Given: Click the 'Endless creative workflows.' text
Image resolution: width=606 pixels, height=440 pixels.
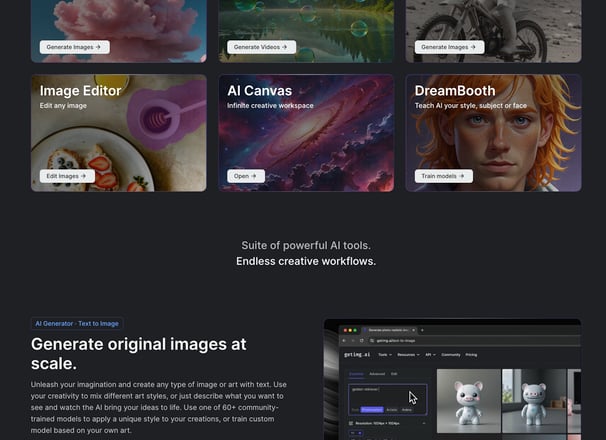Looking at the screenshot, I should [306, 261].
